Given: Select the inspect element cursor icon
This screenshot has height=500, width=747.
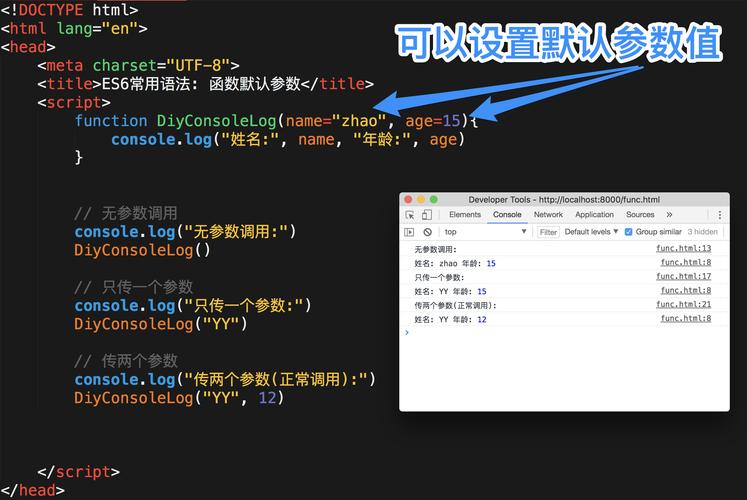Looking at the screenshot, I should point(410,215).
